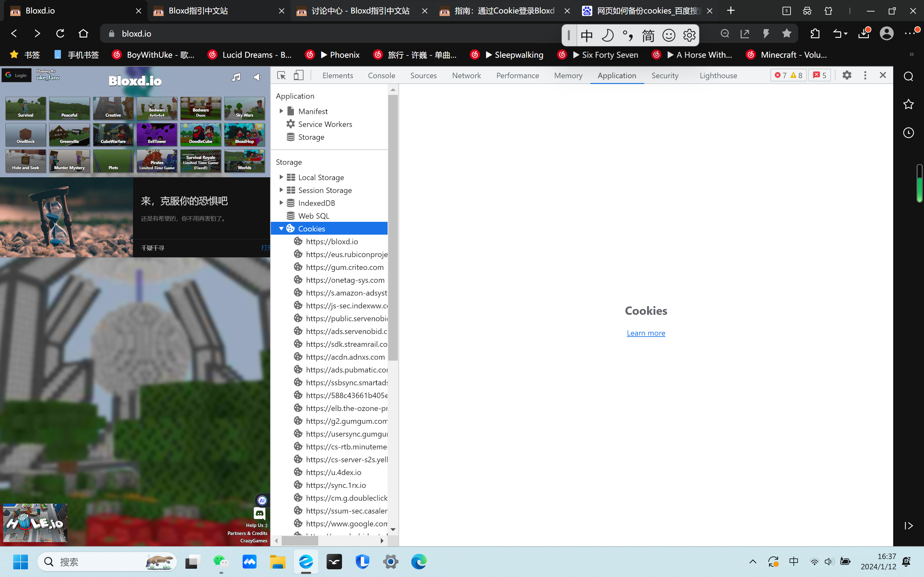Open DevTools kebab menu icon
924x577 pixels.
tap(865, 76)
